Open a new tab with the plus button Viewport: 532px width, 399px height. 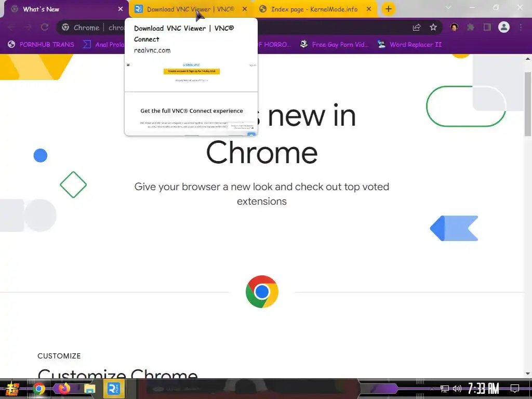389,9
